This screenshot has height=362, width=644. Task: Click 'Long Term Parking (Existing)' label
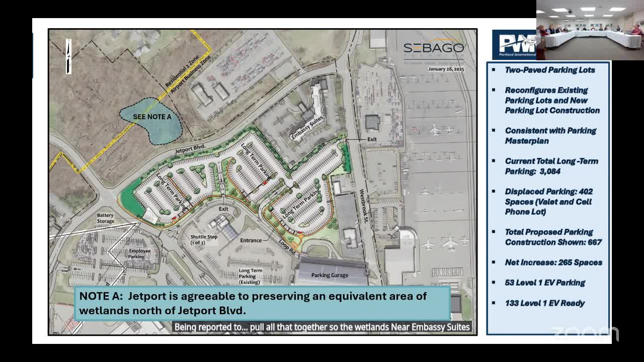[250, 277]
